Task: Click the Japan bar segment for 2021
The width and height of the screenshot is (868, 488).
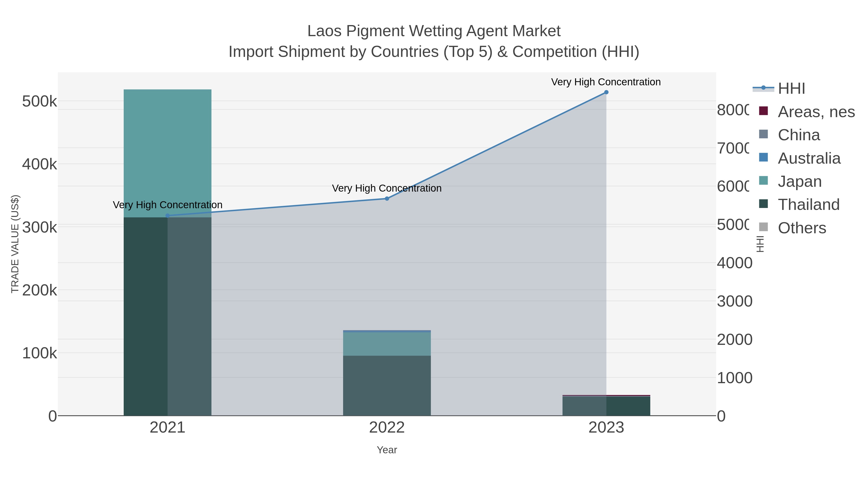Action: point(168,153)
